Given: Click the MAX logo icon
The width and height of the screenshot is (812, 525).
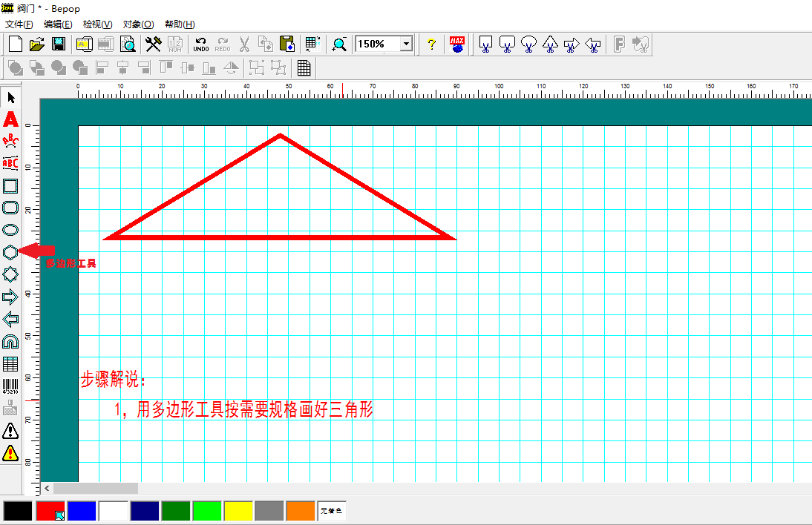Looking at the screenshot, I should (457, 44).
